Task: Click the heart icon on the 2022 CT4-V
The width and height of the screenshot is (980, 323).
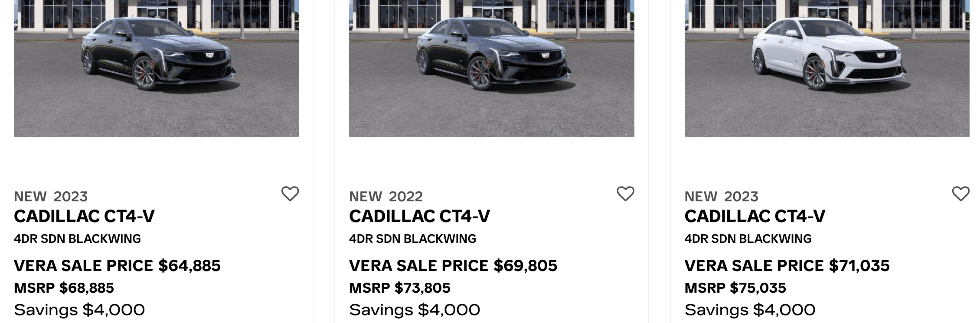Action: click(625, 194)
